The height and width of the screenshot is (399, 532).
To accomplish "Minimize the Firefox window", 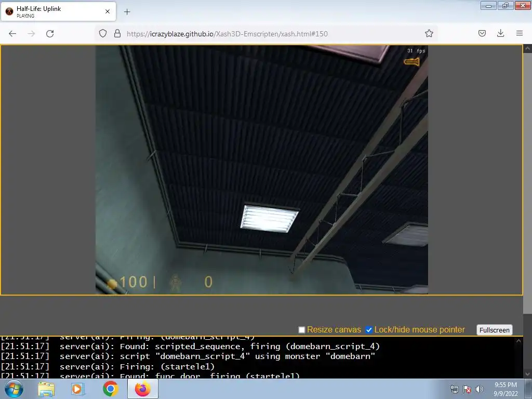I will click(488, 5).
